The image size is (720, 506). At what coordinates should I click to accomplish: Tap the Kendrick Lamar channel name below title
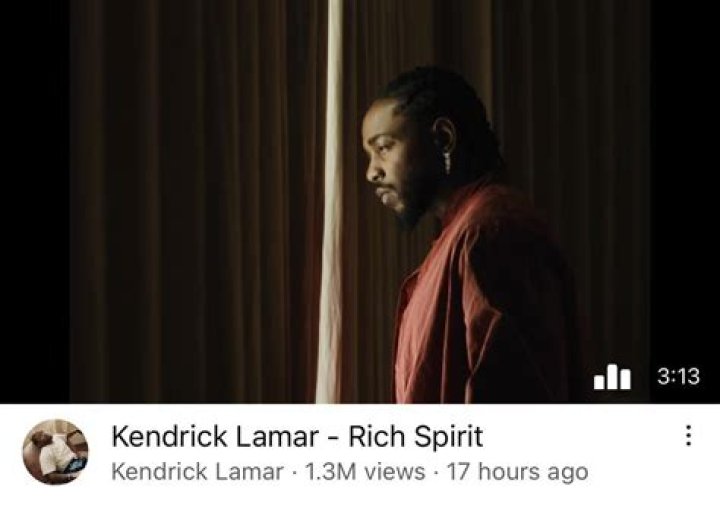[197, 472]
